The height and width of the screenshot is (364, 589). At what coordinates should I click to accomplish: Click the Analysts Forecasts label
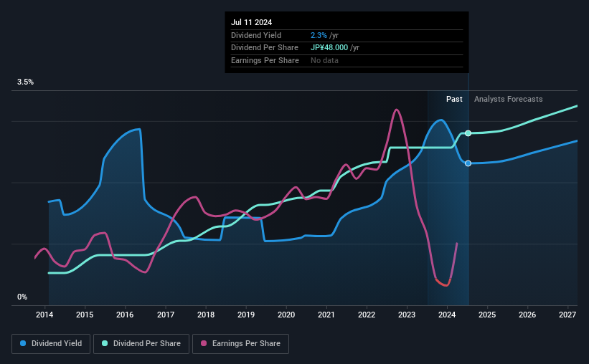coord(508,99)
